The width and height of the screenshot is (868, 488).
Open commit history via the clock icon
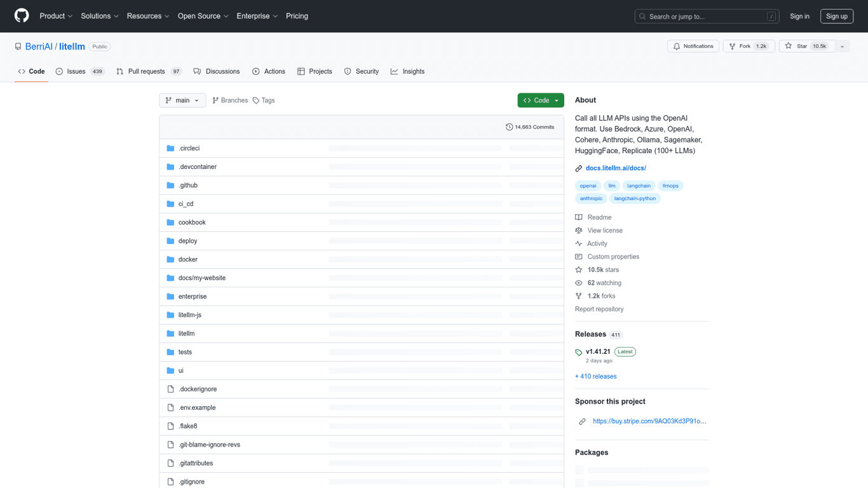click(x=508, y=127)
